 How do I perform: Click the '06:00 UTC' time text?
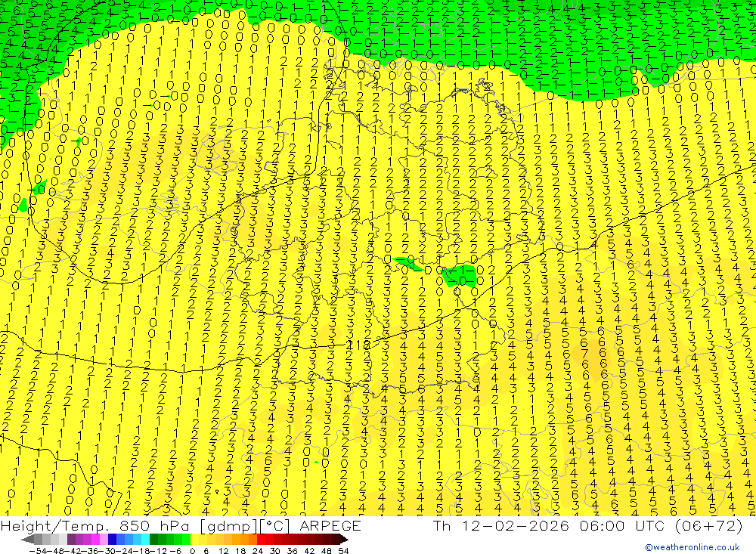[622, 525]
